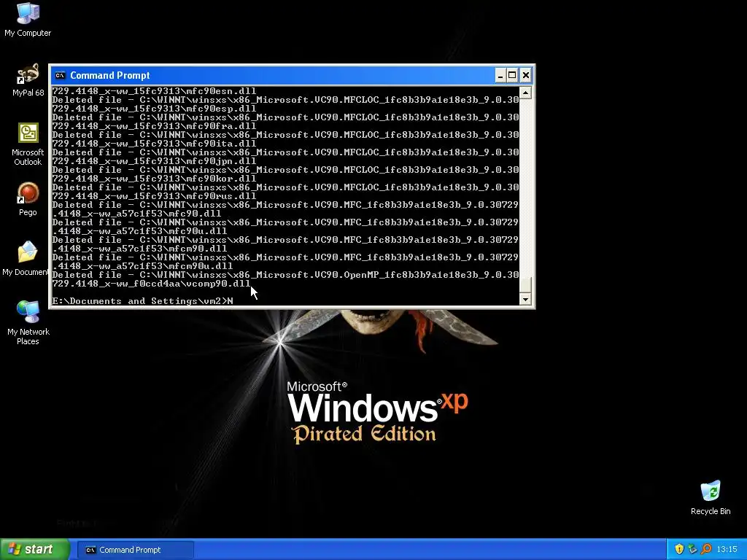Click the Command Prompt title bar text
Image resolution: width=747 pixels, height=560 pixels.
click(x=110, y=75)
